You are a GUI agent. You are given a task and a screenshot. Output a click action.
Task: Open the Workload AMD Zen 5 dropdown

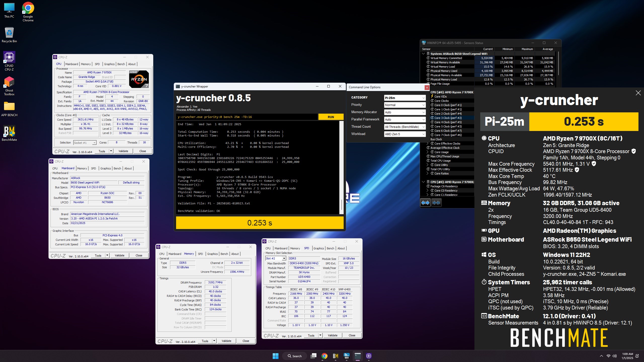click(405, 134)
